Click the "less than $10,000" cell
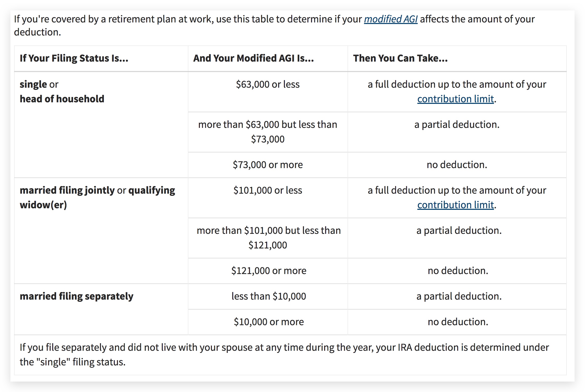The width and height of the screenshot is (585, 392). [268, 296]
